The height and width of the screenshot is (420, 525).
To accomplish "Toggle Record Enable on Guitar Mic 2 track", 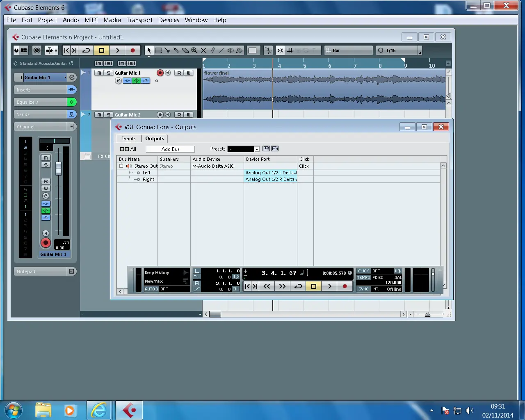I will (x=160, y=114).
